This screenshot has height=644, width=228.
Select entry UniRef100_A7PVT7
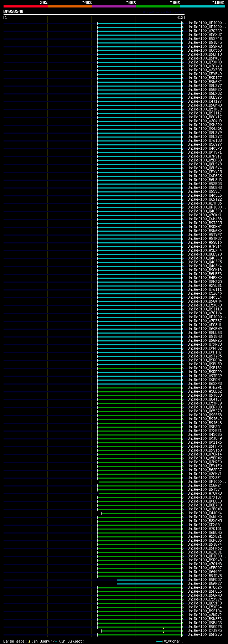[x=204, y=156]
